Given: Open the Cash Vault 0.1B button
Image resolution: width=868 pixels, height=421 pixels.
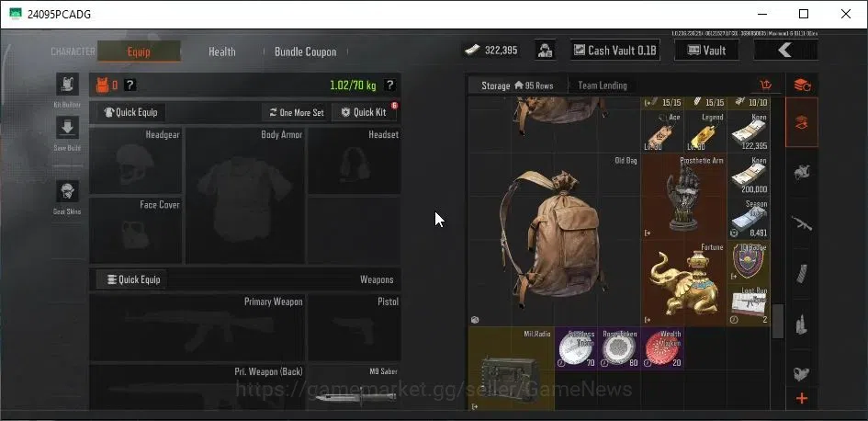Looking at the screenshot, I should pos(615,51).
